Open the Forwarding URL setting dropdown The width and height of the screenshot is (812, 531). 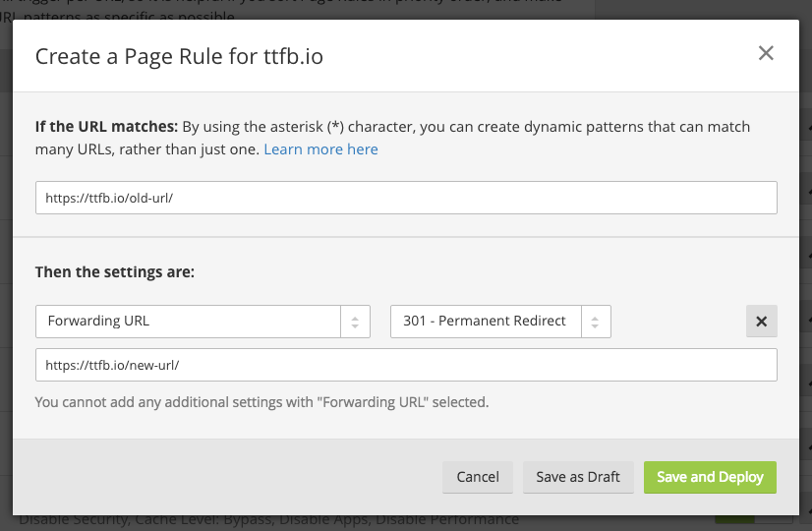[203, 322]
